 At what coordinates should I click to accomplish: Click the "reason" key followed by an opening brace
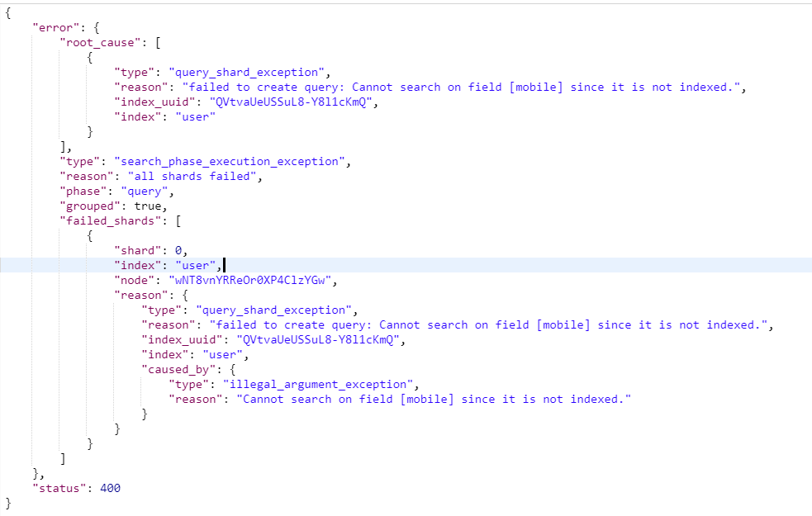(x=138, y=296)
